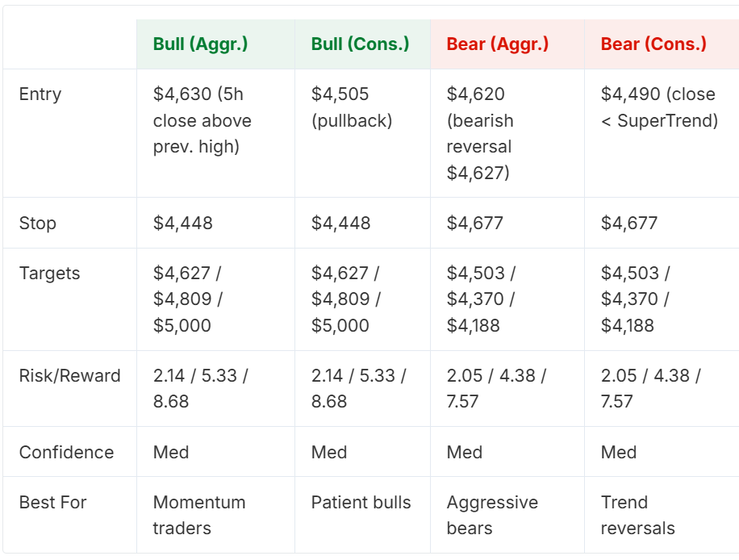The height and width of the screenshot is (560, 739).
Task: Click the $4,630 5h close entry cell
Action: [x=215, y=133]
